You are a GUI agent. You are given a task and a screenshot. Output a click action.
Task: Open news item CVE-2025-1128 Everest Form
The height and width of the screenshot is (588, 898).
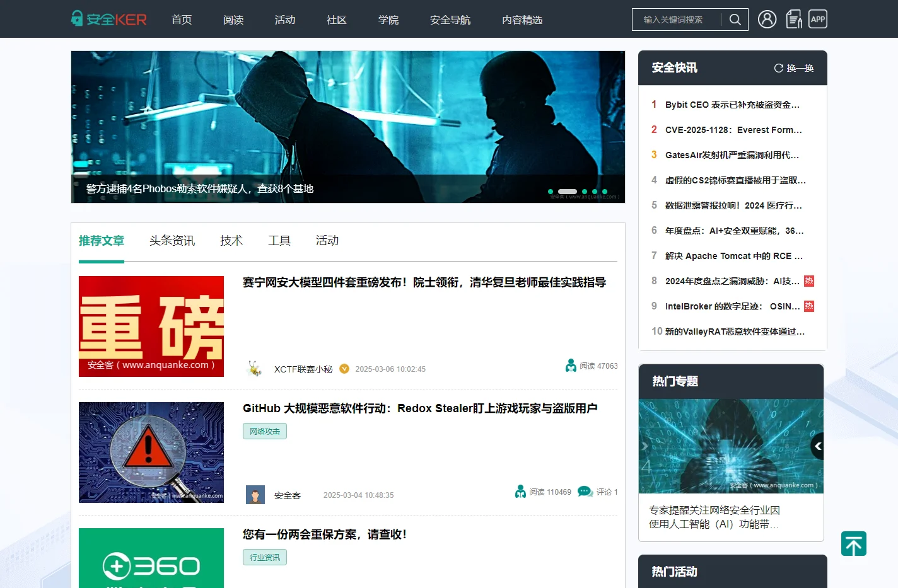pyautogui.click(x=733, y=130)
